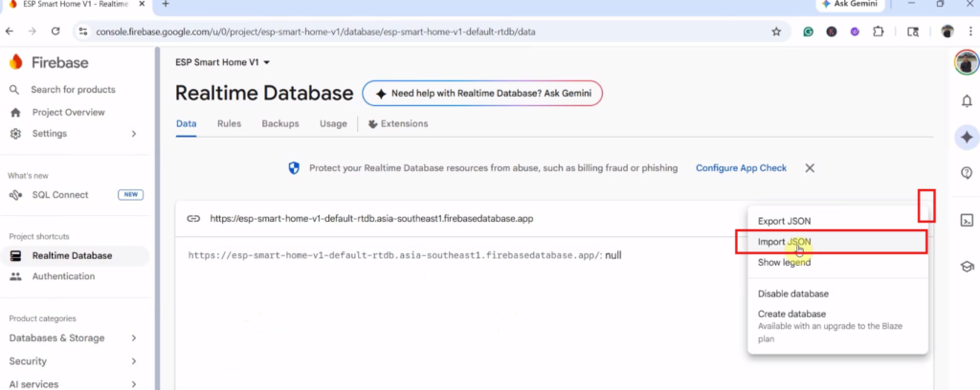The image size is (980, 390).
Task: Click Search for products field
Action: [x=73, y=90]
